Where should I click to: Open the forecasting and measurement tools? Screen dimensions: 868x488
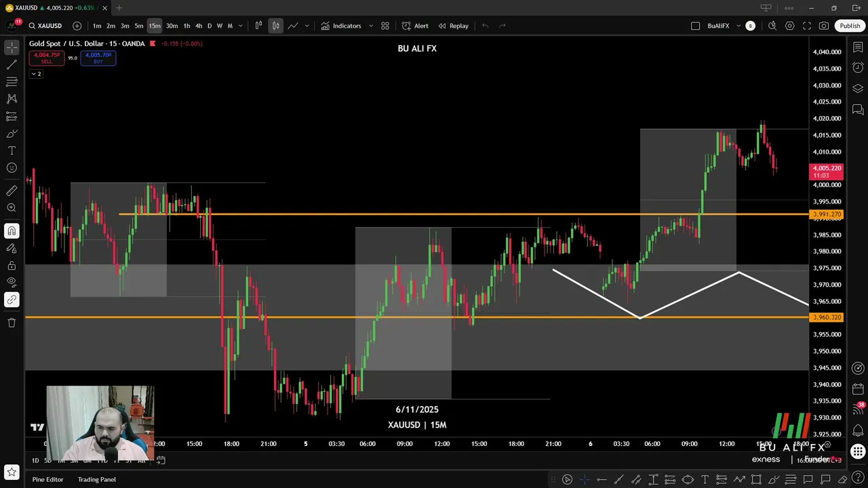point(12,117)
